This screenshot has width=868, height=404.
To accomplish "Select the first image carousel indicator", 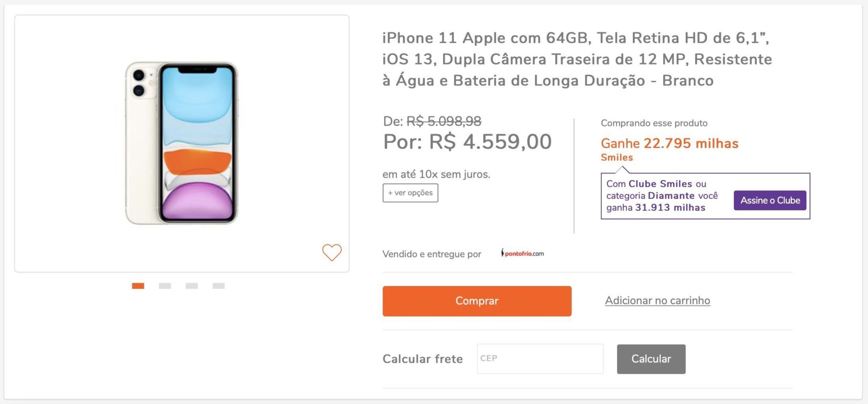I will [138, 286].
